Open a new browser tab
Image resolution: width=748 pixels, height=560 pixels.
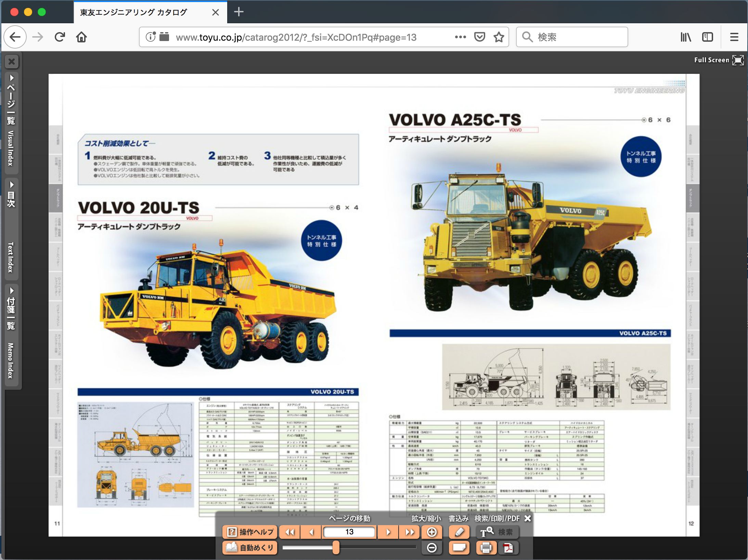point(238,12)
